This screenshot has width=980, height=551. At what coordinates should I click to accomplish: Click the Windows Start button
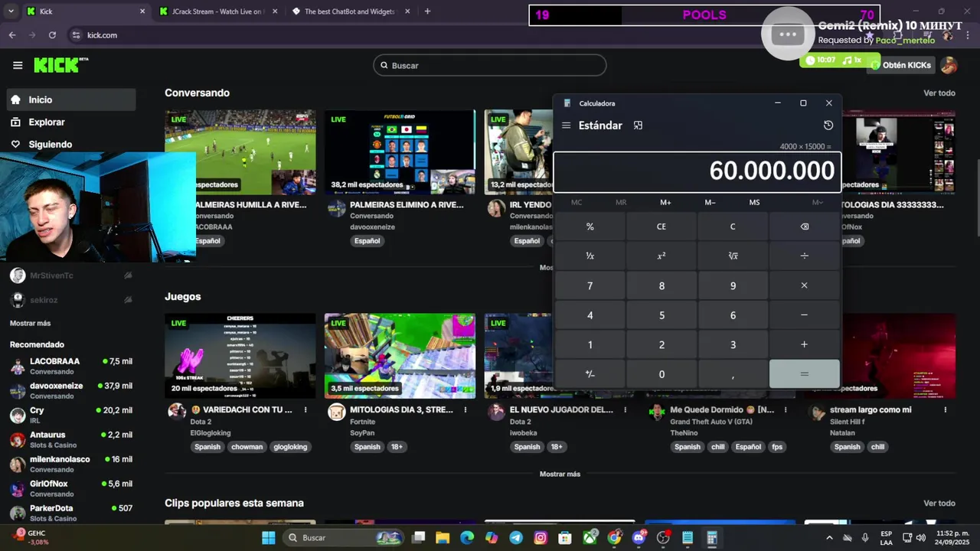pos(269,538)
